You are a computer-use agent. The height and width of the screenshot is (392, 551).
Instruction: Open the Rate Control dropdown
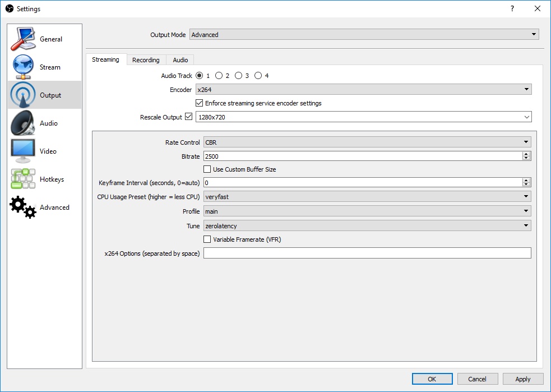coord(367,142)
